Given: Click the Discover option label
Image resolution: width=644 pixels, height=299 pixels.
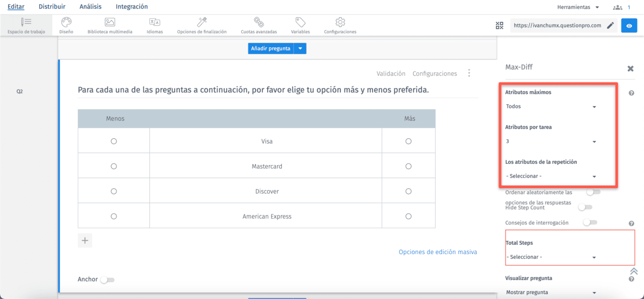Looking at the screenshot, I should click(x=267, y=191).
